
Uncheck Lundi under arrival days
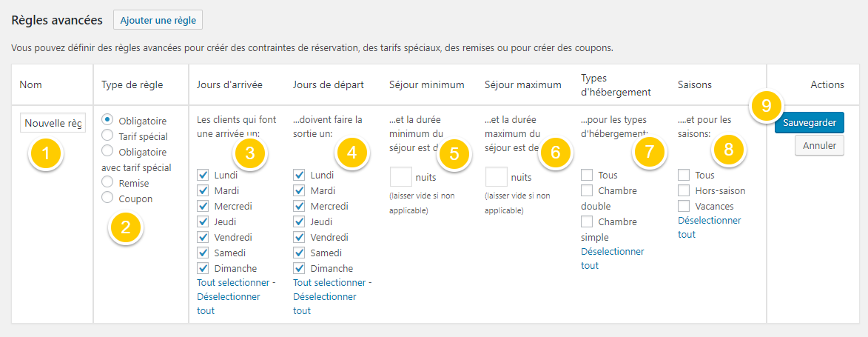tap(203, 176)
